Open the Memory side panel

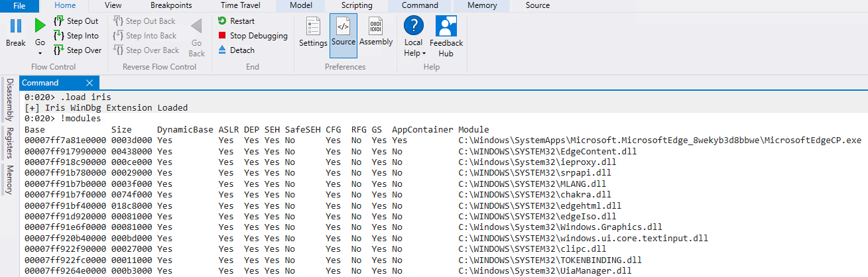click(x=9, y=180)
